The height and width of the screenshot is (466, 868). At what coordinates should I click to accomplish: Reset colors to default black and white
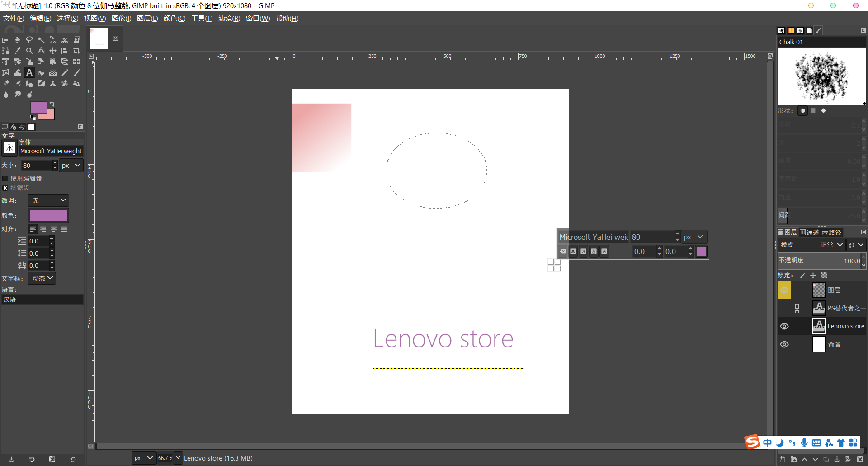coord(33,118)
